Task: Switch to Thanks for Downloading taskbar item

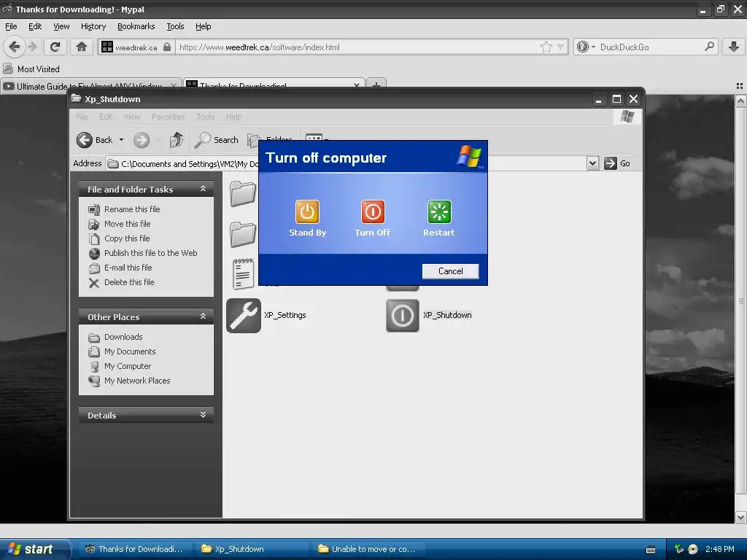Action: point(134,549)
